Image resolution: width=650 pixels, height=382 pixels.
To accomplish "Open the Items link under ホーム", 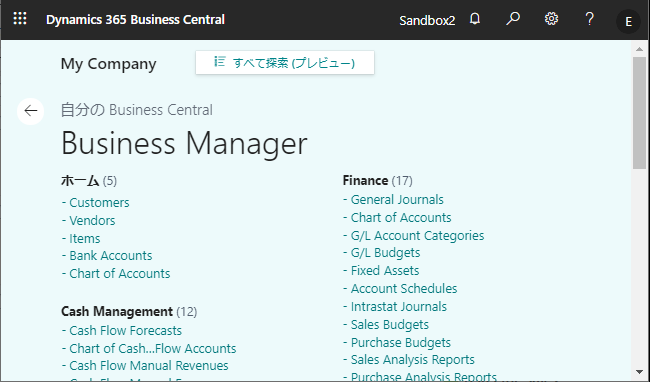I will click(x=85, y=239).
